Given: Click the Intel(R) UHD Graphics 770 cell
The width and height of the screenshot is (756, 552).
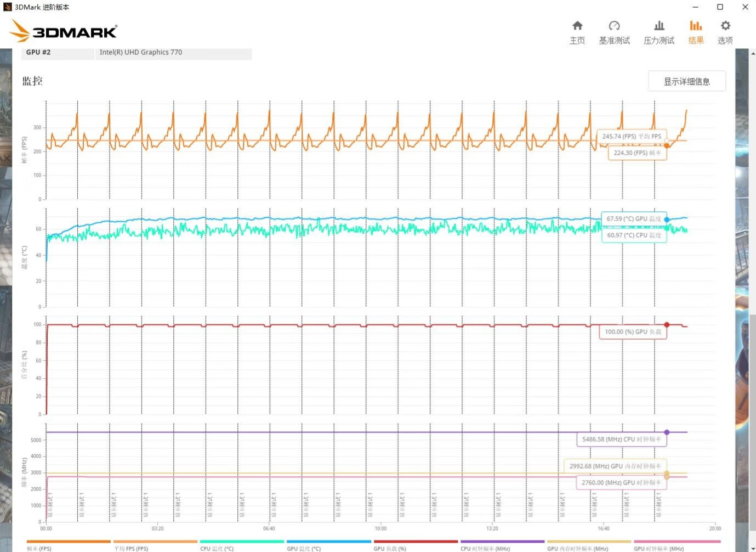Looking at the screenshot, I should pyautogui.click(x=173, y=53).
